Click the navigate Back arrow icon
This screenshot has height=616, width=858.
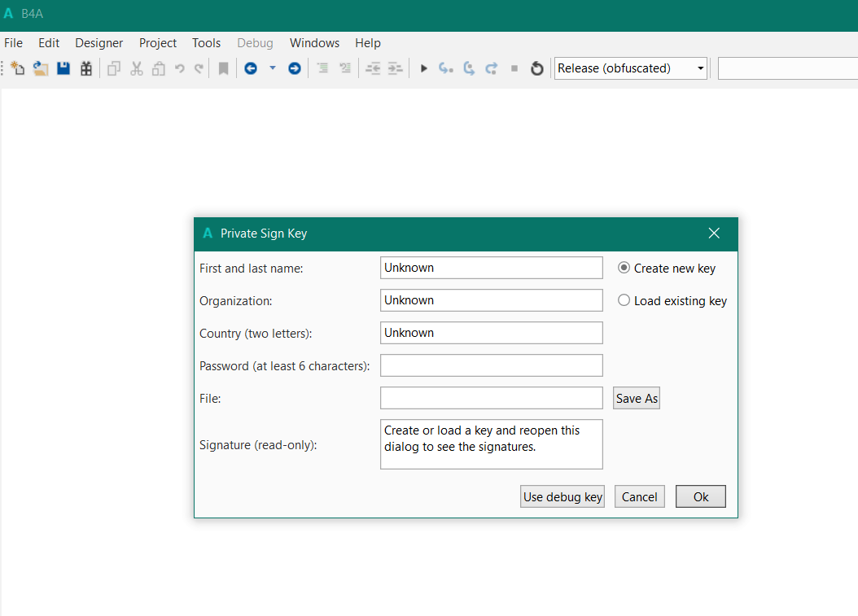251,68
